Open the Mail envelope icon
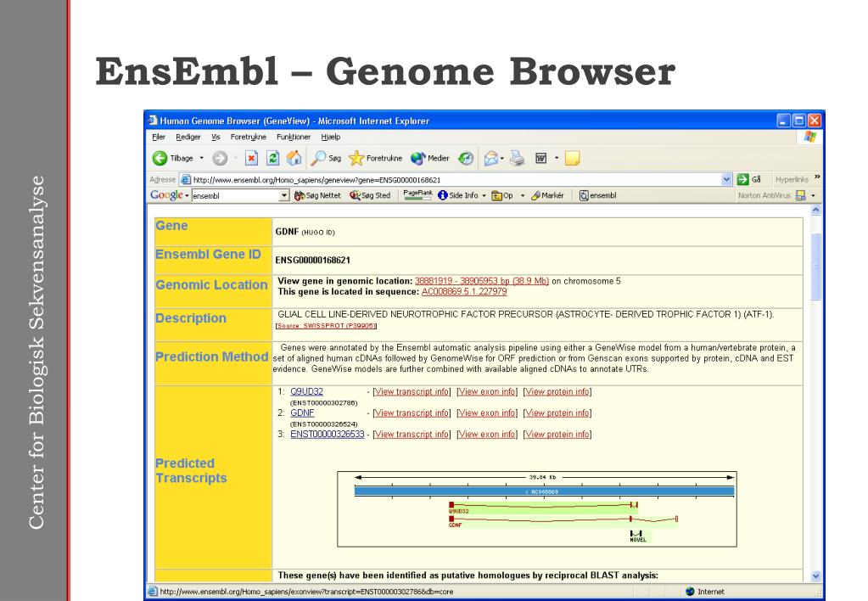Image resolution: width=868 pixels, height=601 pixels. pos(491,159)
